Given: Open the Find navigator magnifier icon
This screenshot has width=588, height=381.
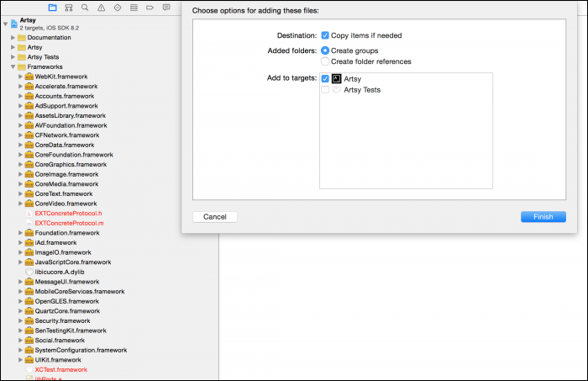Looking at the screenshot, I should (85, 8).
